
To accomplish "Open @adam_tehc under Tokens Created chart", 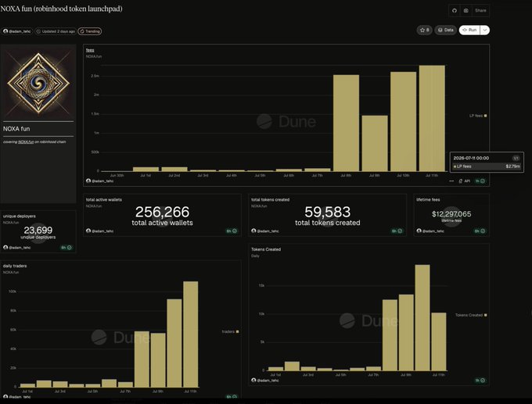I will 265,381.
